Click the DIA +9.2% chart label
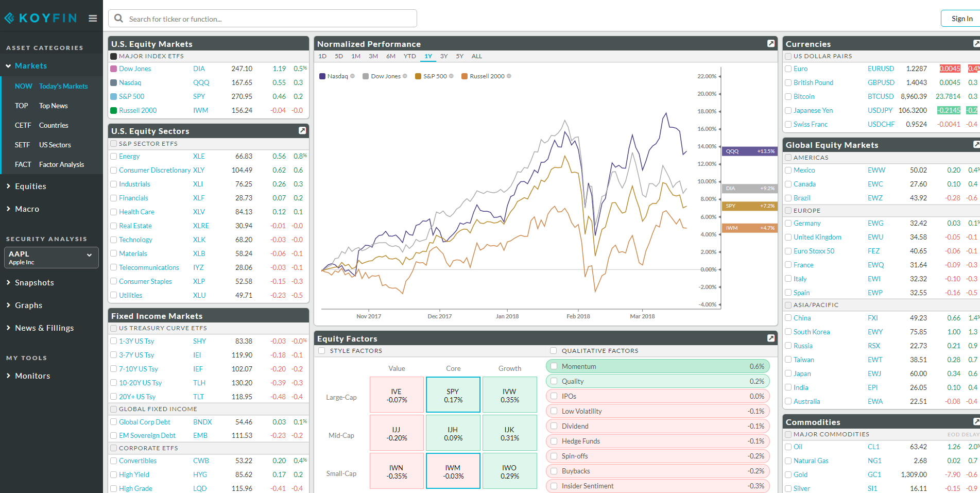 [x=750, y=189]
